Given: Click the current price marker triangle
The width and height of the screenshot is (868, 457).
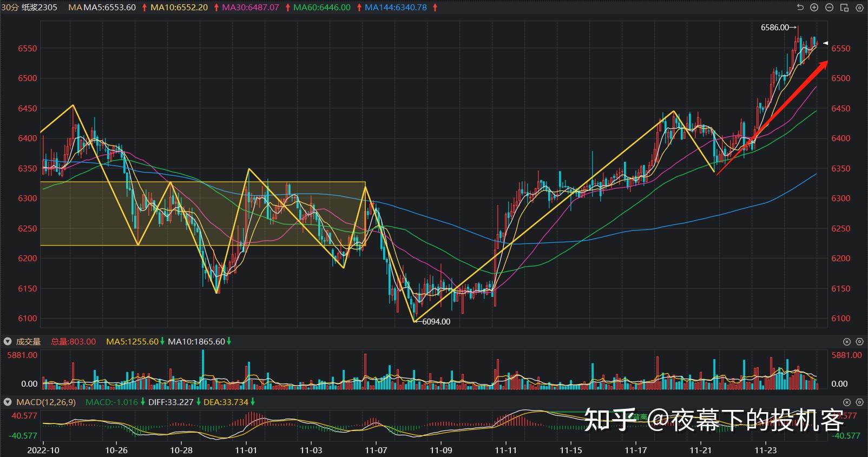Looking at the screenshot, I should pyautogui.click(x=825, y=43).
